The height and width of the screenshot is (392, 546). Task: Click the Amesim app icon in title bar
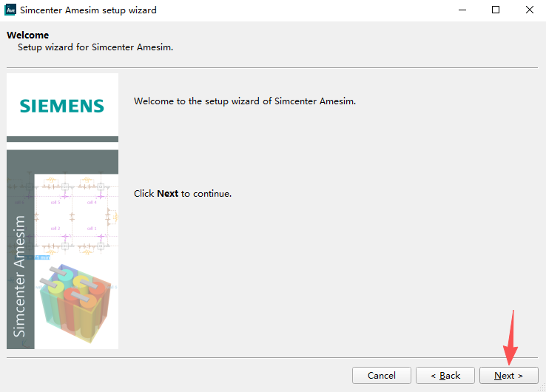pyautogui.click(x=10, y=10)
